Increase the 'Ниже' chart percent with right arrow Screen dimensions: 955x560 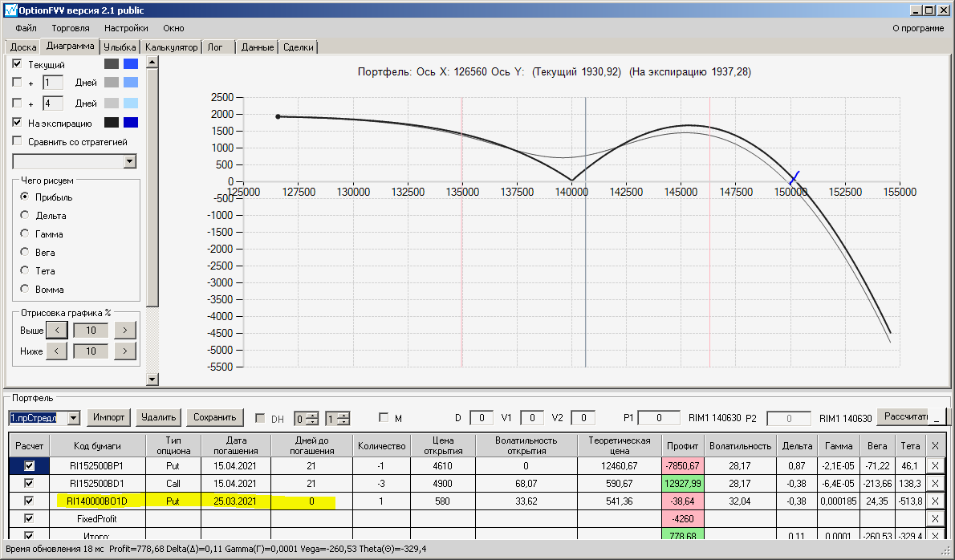(x=125, y=351)
